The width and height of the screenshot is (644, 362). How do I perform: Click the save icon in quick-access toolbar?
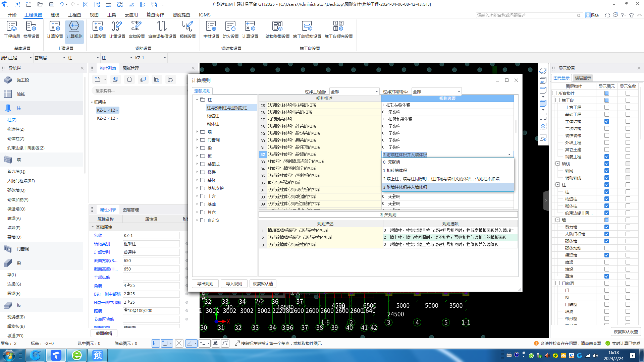pos(52,4)
